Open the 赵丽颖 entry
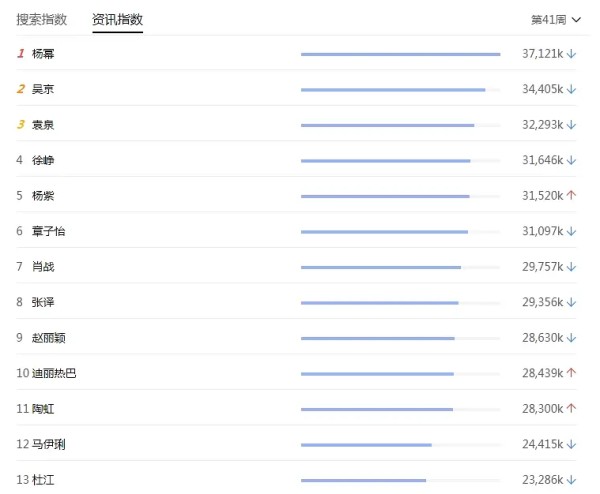The height and width of the screenshot is (494, 600). point(49,337)
